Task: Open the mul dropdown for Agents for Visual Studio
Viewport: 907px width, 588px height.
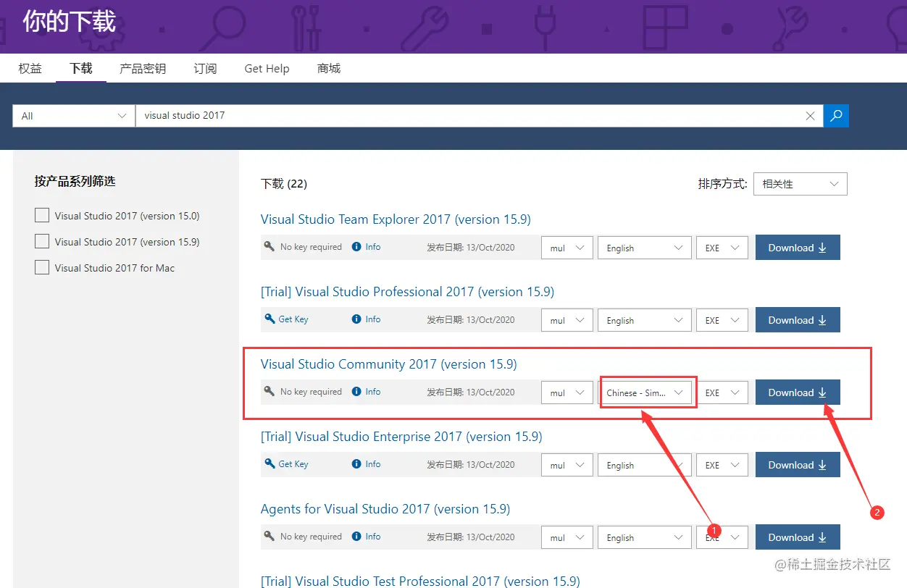Action: 567,537
